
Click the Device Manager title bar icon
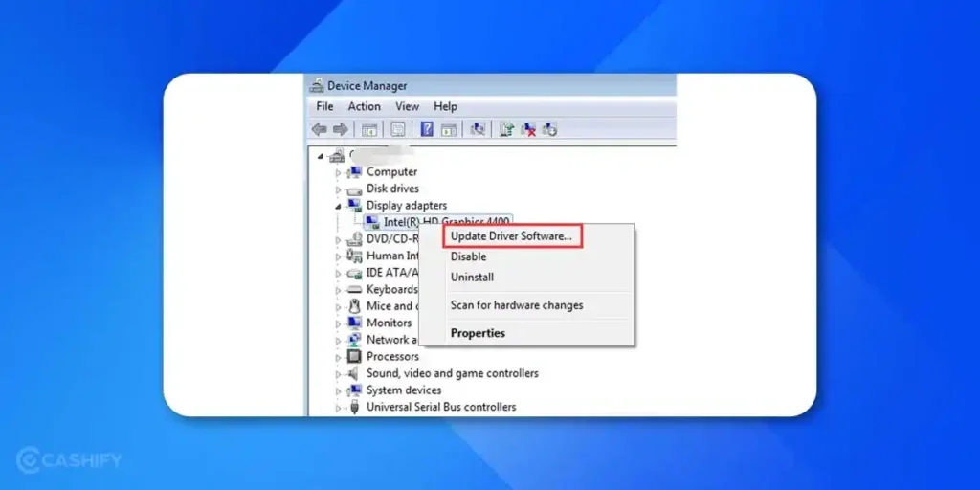click(x=317, y=85)
